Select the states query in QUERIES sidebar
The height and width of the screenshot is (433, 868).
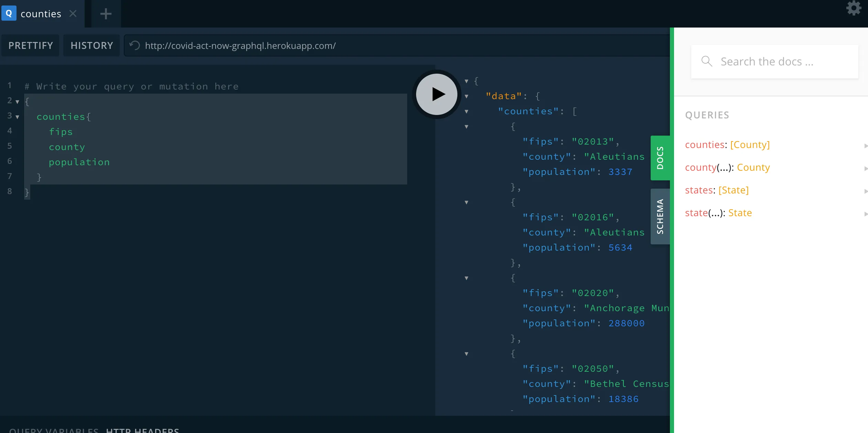[x=717, y=190]
